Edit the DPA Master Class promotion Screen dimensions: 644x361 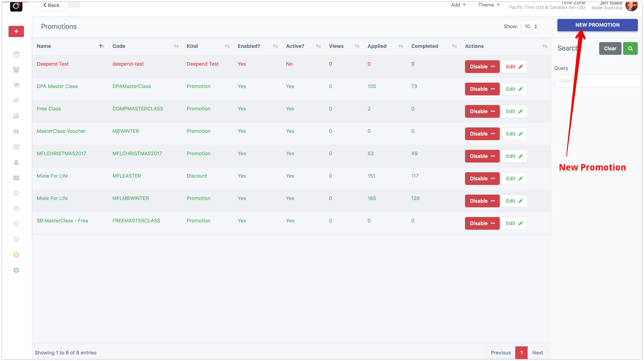tap(514, 89)
